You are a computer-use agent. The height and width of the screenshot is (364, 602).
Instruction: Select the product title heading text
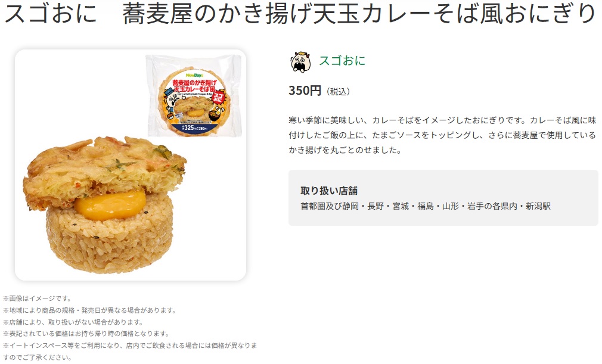[x=300, y=13]
